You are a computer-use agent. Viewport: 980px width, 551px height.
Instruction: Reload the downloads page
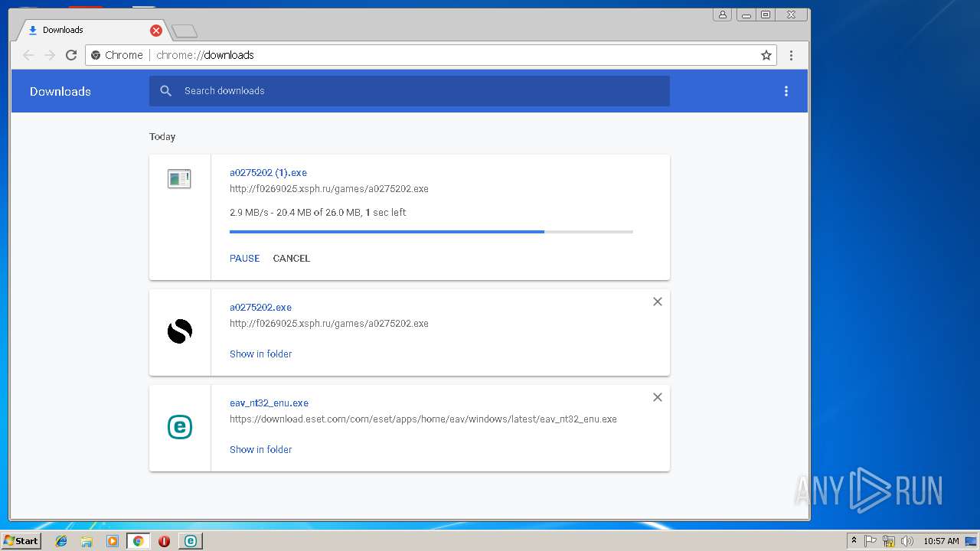(71, 55)
